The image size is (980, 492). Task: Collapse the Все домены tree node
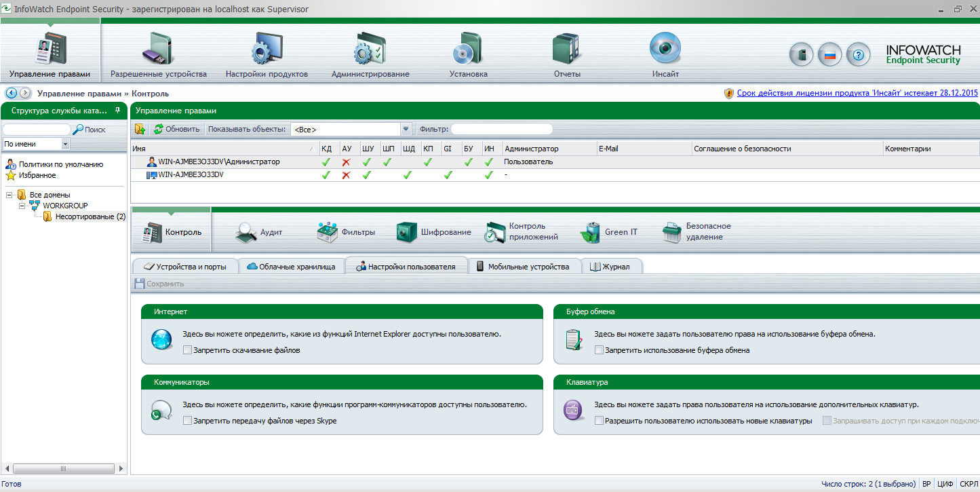9,195
